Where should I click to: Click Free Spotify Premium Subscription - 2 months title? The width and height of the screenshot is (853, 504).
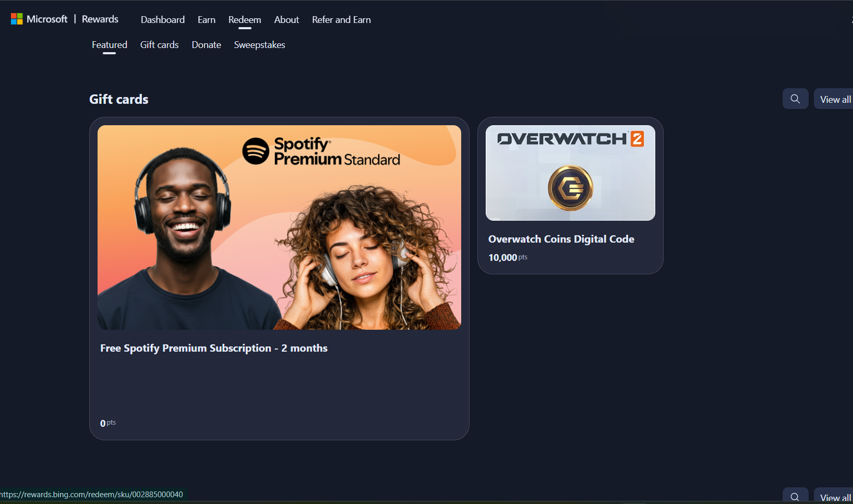pyautogui.click(x=214, y=348)
